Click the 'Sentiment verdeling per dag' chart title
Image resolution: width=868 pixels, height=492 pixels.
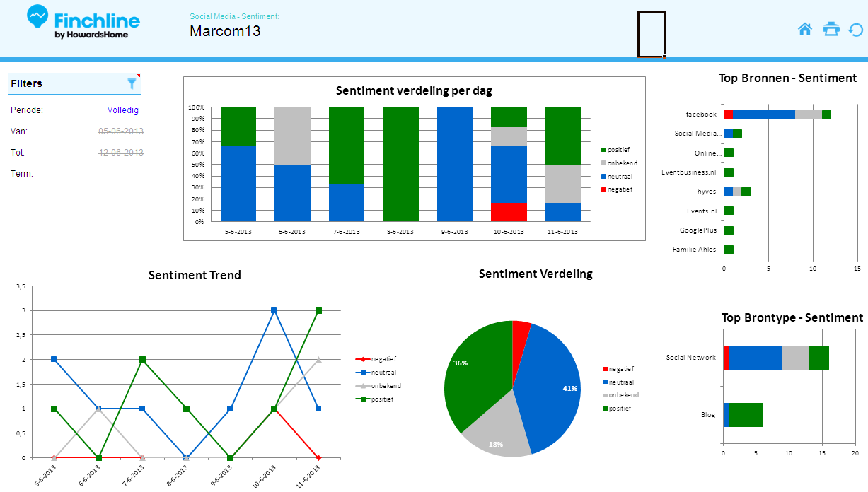pyautogui.click(x=414, y=90)
